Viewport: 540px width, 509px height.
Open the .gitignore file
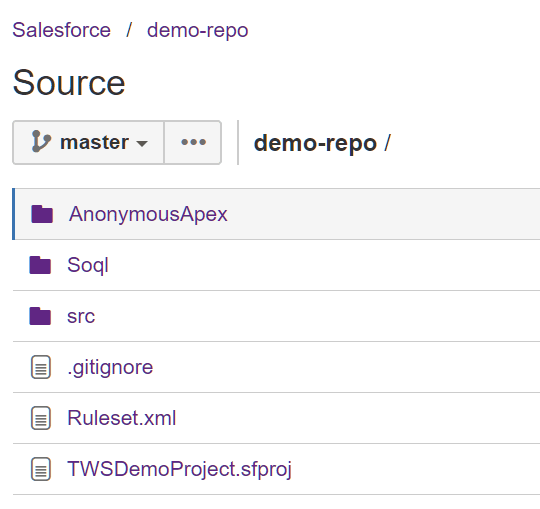click(x=110, y=367)
